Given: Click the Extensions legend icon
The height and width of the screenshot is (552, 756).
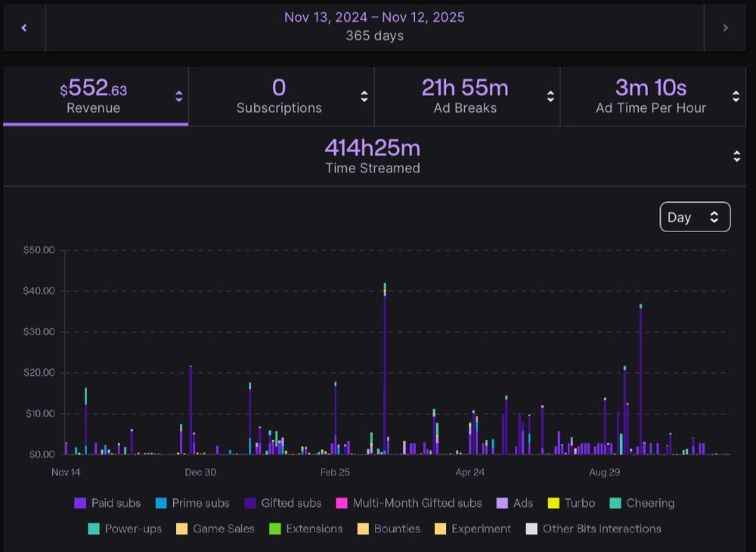Looking at the screenshot, I should point(277,529).
